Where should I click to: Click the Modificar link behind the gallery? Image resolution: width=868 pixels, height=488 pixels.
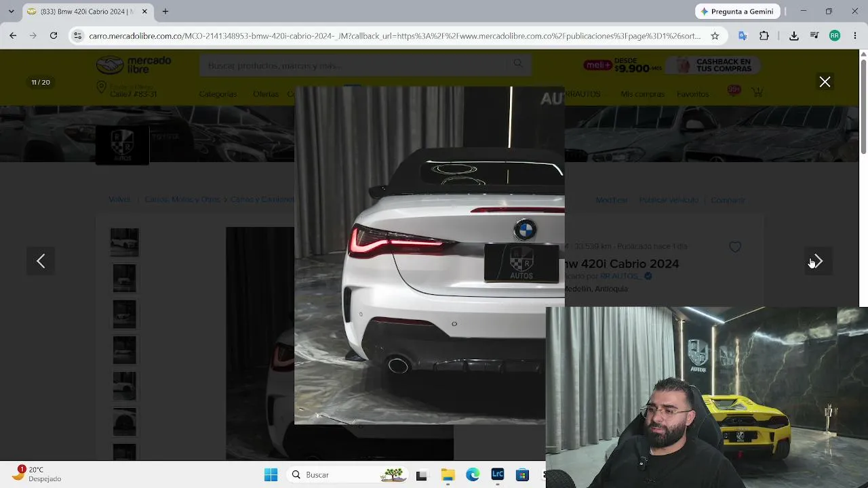612,201
